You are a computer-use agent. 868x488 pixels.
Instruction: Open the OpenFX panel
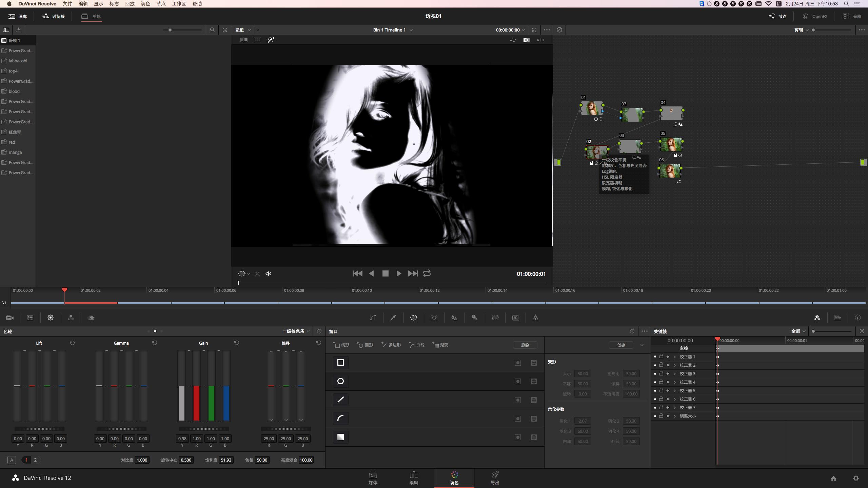tap(815, 16)
